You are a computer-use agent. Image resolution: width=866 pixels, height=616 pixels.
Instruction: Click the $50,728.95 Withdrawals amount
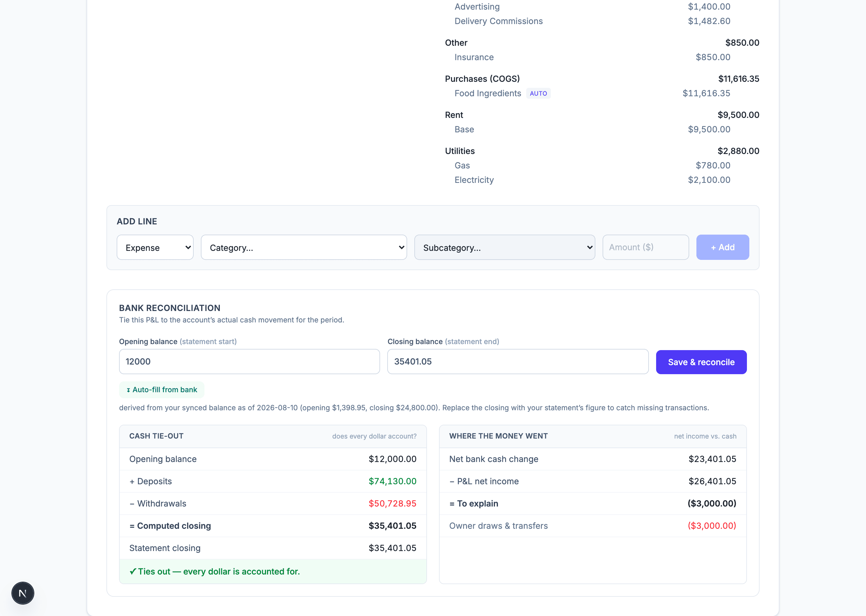(392, 504)
